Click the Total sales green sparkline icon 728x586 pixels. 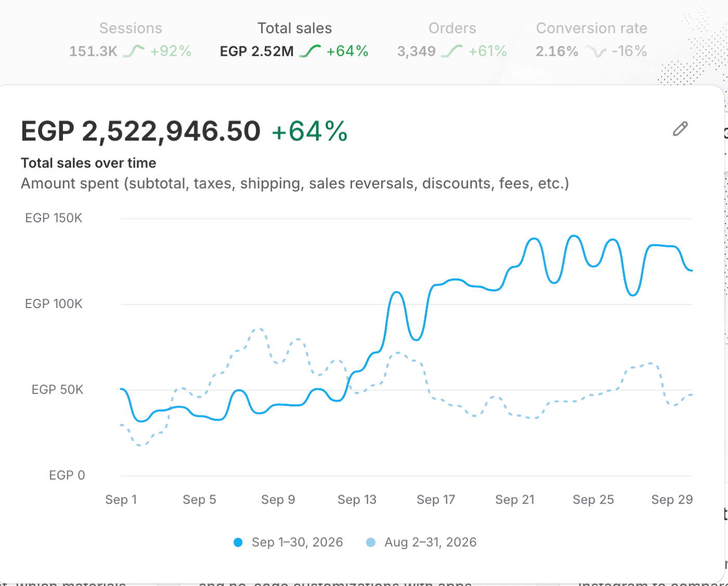pos(310,51)
